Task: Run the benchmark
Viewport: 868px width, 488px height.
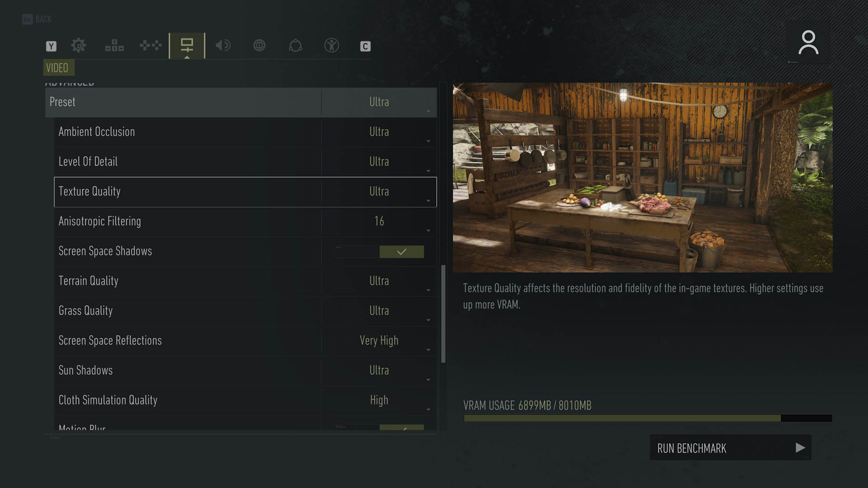Action: [731, 448]
